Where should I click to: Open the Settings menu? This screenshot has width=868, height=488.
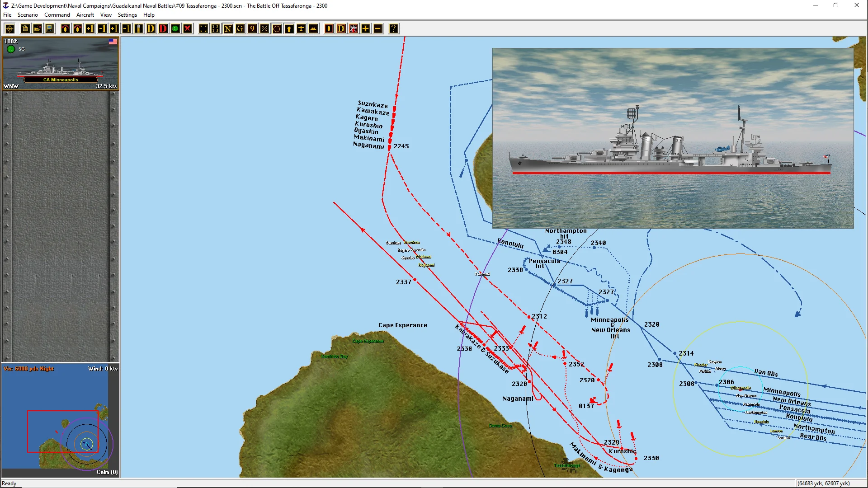[x=127, y=15]
